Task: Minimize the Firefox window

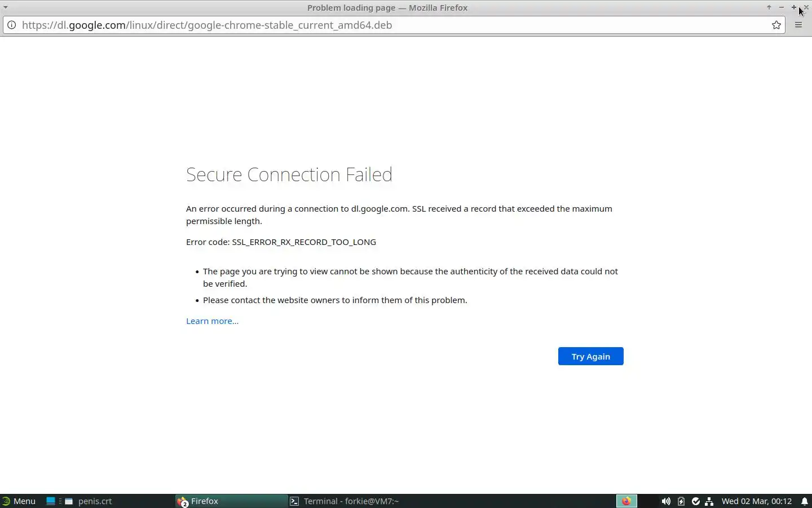Action: click(782, 7)
